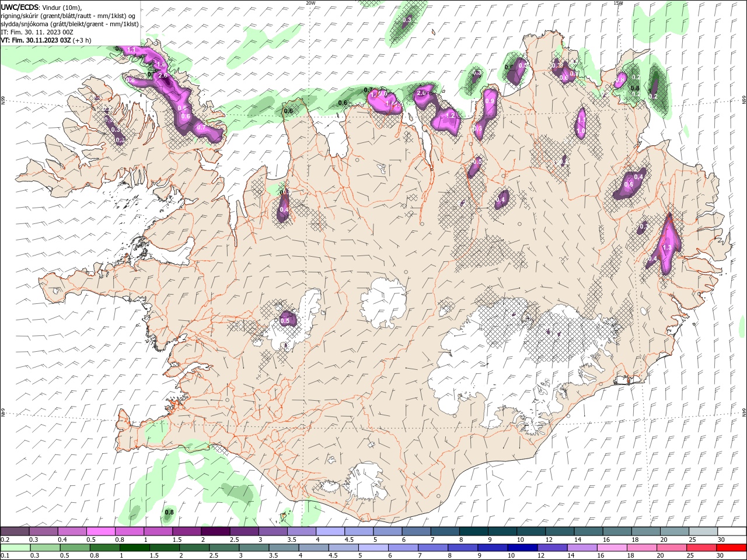Click the 1.2 snowfall value on north coast

coord(450,116)
